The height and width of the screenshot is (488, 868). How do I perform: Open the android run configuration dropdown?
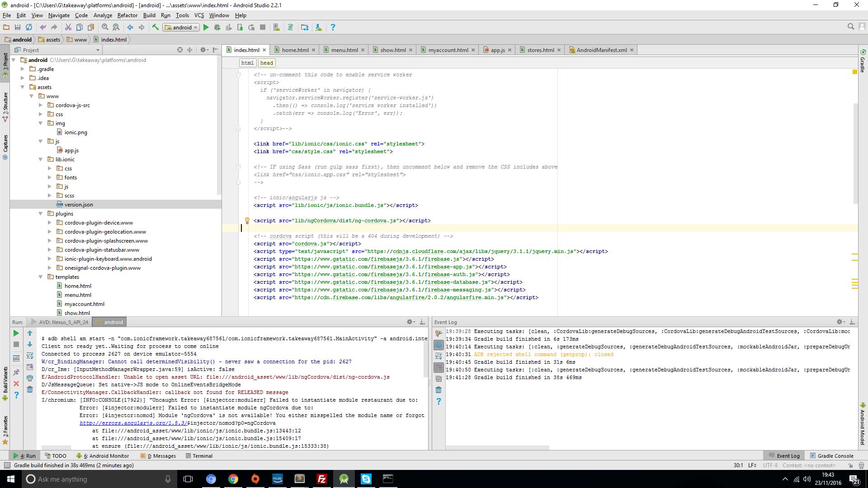(x=181, y=28)
